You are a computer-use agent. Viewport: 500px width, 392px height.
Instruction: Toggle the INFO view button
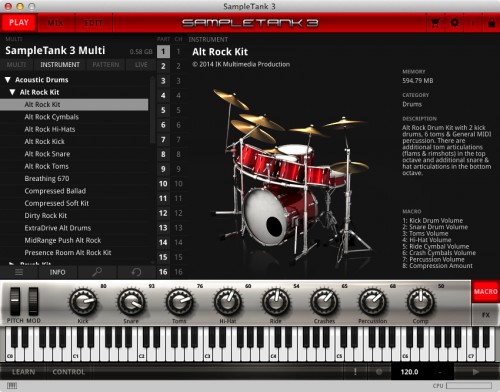tap(58, 272)
